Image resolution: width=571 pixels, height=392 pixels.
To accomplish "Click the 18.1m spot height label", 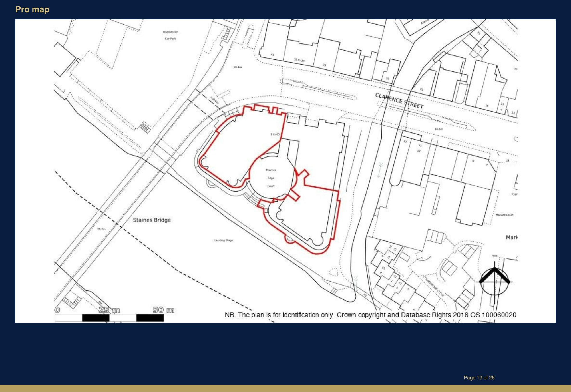I will [237, 67].
